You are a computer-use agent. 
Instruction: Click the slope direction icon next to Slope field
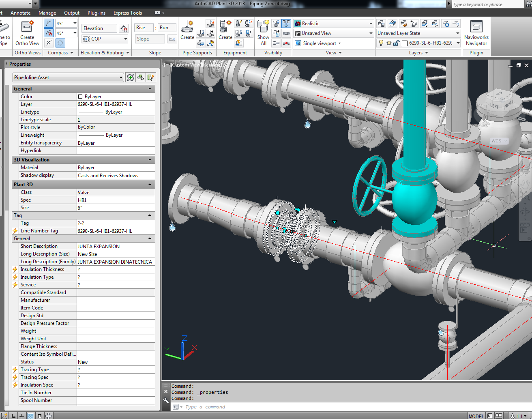coord(172,39)
